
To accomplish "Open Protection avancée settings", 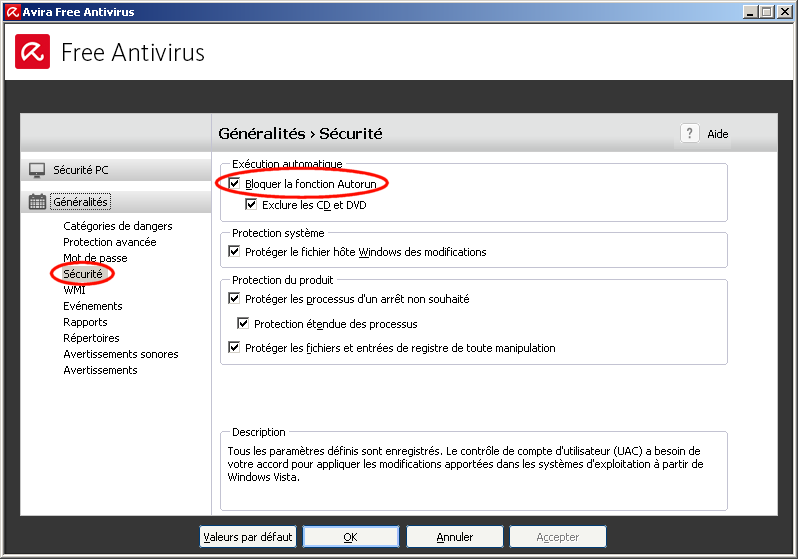I will pyautogui.click(x=109, y=242).
